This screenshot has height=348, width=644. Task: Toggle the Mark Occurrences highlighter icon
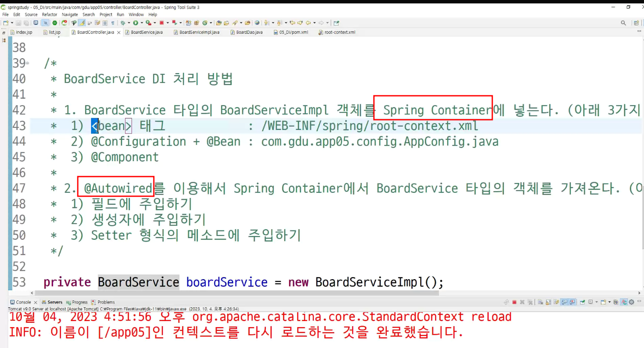coord(82,23)
